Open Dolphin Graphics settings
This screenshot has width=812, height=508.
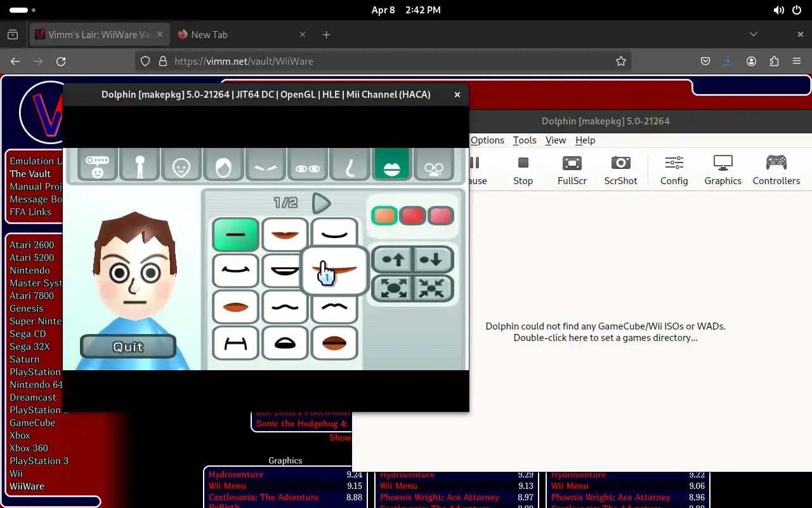(x=723, y=170)
